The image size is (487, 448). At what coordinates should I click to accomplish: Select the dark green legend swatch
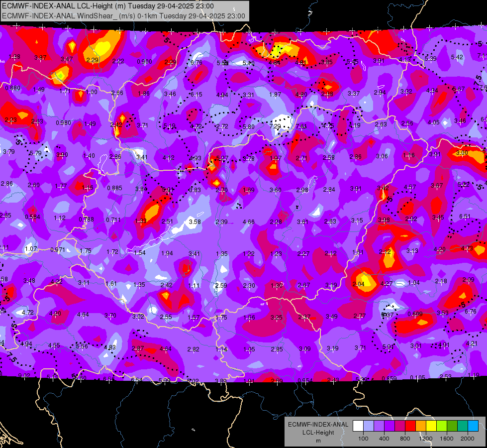[x=452, y=426]
